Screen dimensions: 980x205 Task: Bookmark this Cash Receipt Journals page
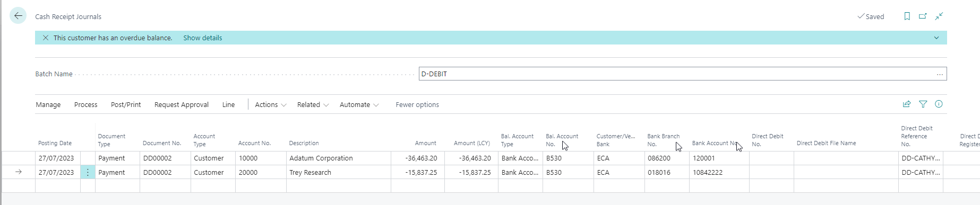coord(907,16)
